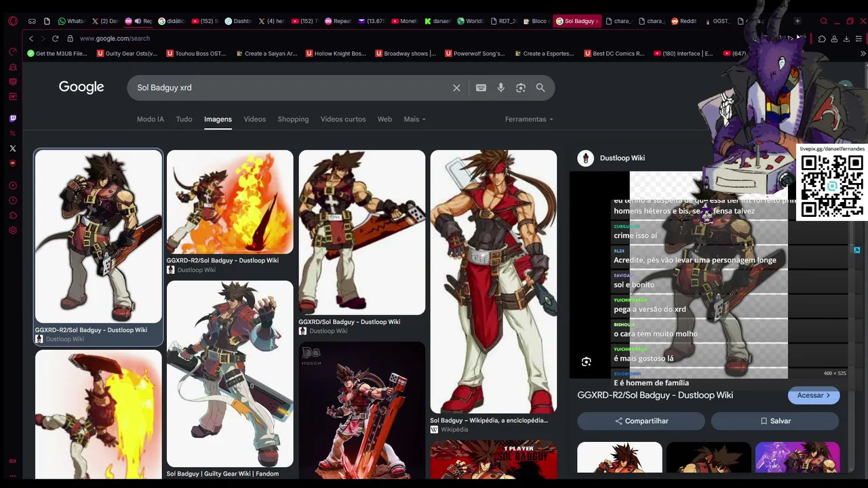This screenshot has width=868, height=488.
Task: Open the Opera GX main menu icon
Action: [12, 21]
